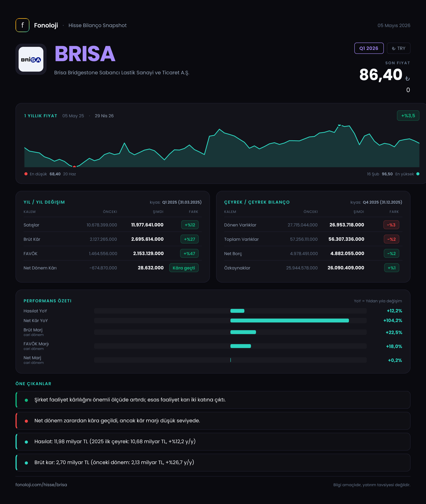The width and height of the screenshot is (426, 504).
Task: Click the 'PERFORMANS ÖZETI' section header
Action: click(x=48, y=301)
